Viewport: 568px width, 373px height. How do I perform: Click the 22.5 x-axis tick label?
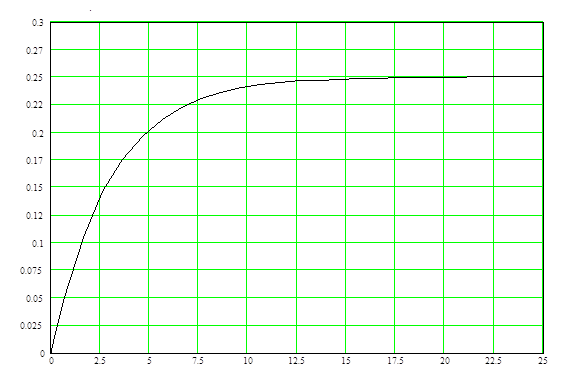(494, 361)
